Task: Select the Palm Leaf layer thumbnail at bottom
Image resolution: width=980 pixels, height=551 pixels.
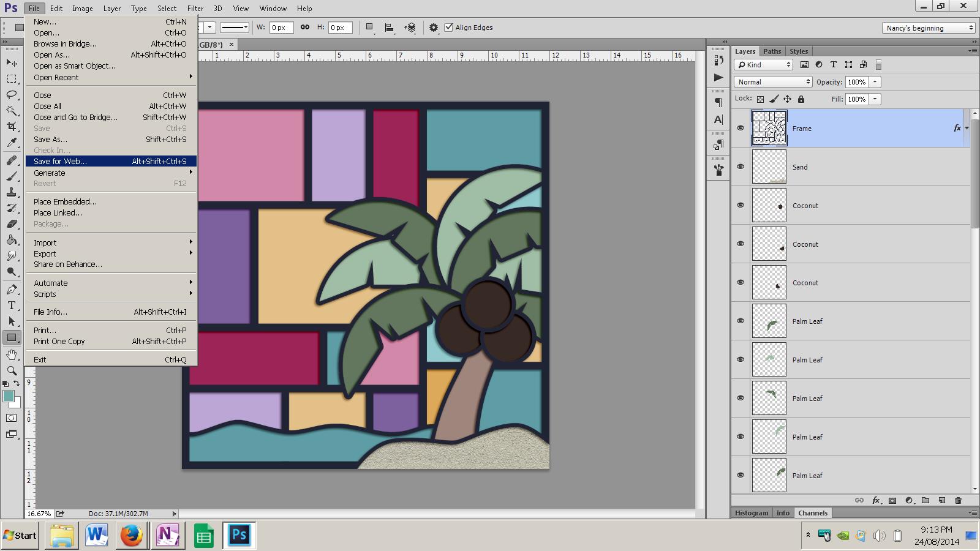Action: 769,475
